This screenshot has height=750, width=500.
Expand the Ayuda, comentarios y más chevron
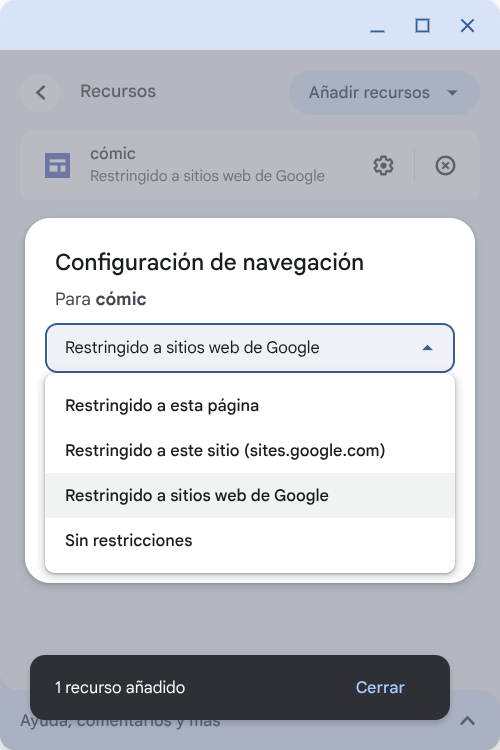467,720
